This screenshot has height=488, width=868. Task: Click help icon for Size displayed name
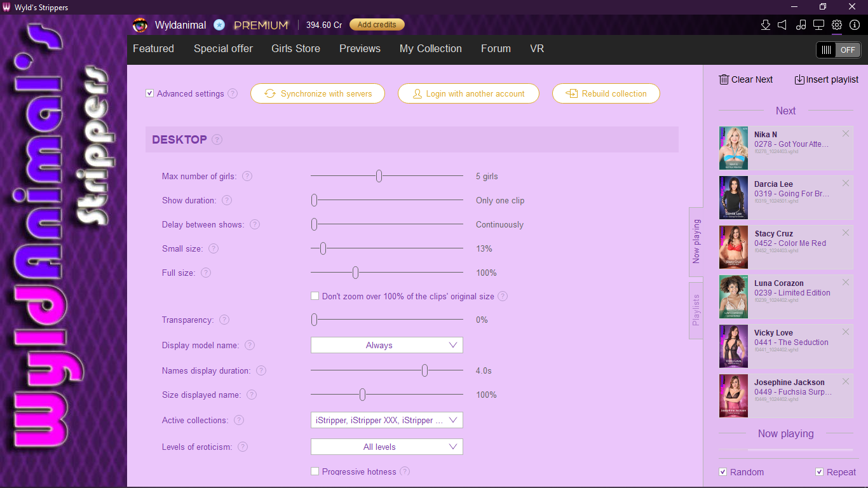point(252,395)
